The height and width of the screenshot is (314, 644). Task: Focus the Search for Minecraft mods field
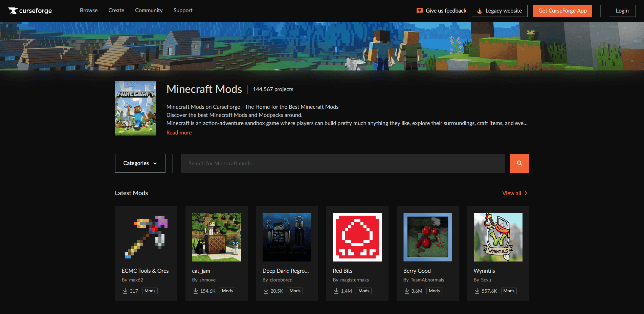pyautogui.click(x=342, y=163)
